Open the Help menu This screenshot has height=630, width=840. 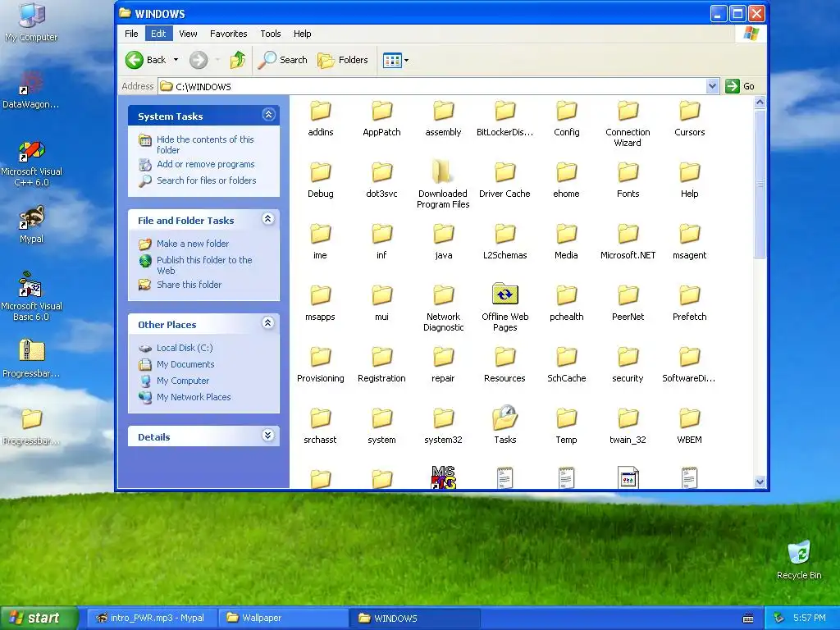tap(302, 34)
